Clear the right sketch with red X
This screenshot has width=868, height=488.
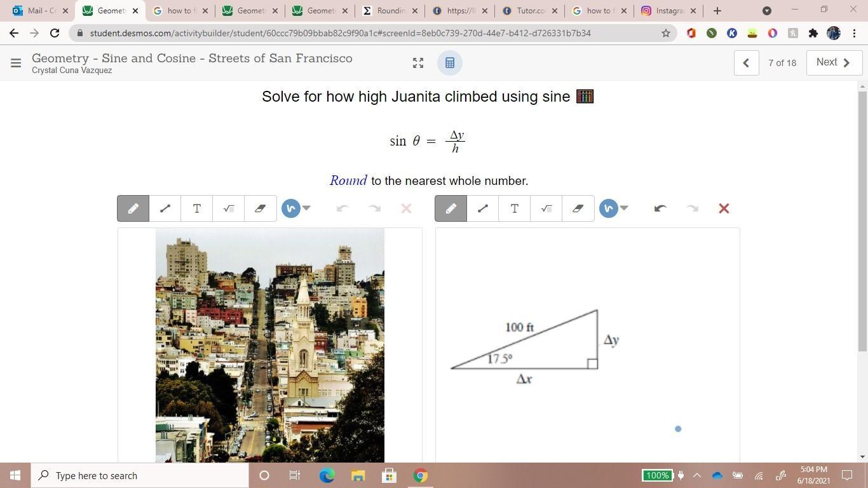click(x=723, y=208)
